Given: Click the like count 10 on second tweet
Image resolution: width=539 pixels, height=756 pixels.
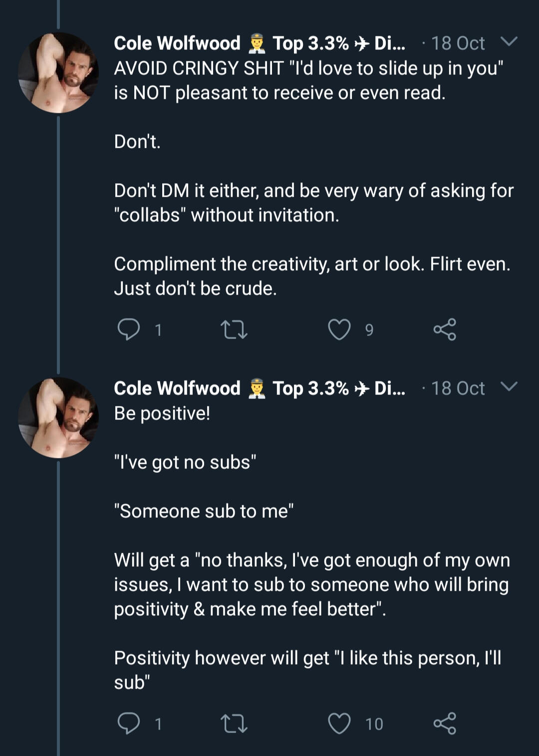Looking at the screenshot, I should tap(374, 724).
